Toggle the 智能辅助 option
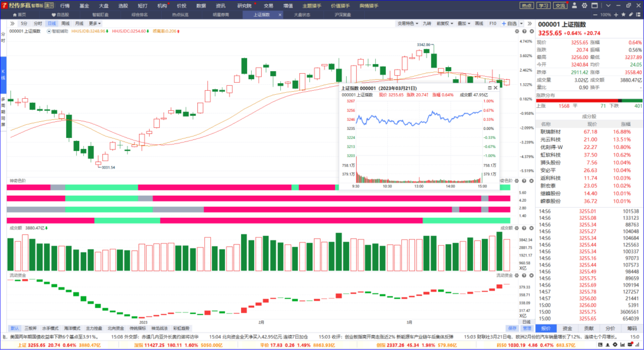 click(x=57, y=31)
